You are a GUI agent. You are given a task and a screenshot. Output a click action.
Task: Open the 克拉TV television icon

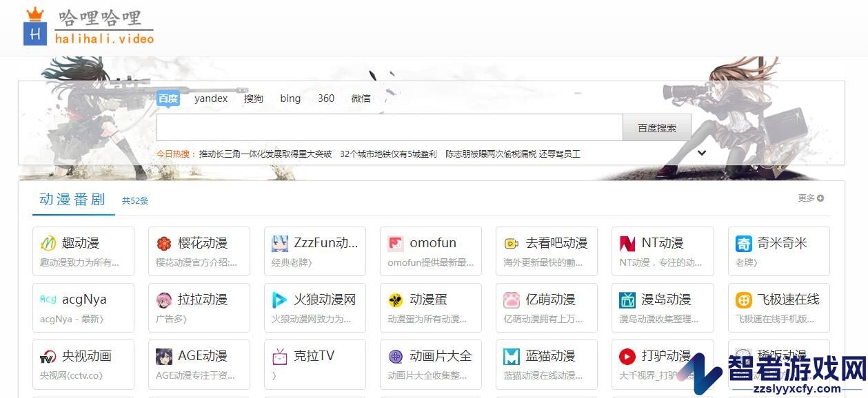(280, 356)
